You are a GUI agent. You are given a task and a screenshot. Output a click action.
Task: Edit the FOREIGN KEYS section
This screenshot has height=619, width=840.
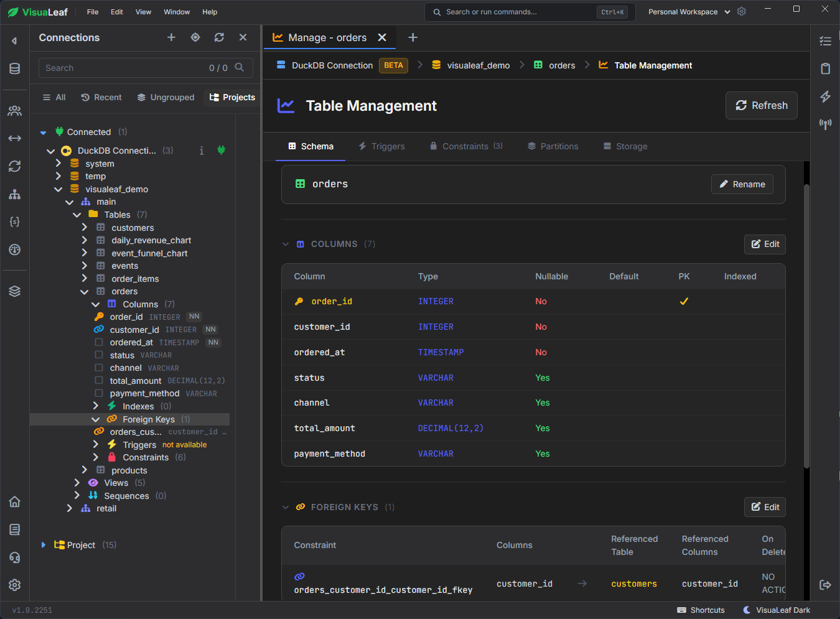(765, 507)
